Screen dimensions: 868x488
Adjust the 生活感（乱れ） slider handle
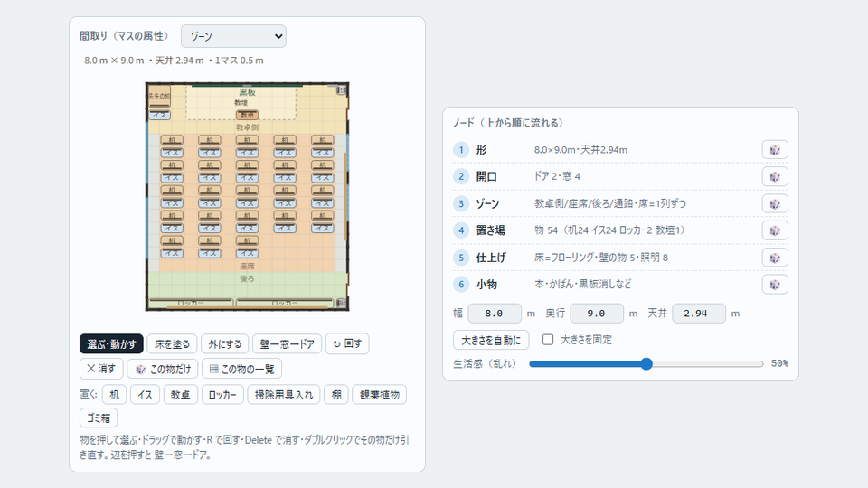coord(646,363)
